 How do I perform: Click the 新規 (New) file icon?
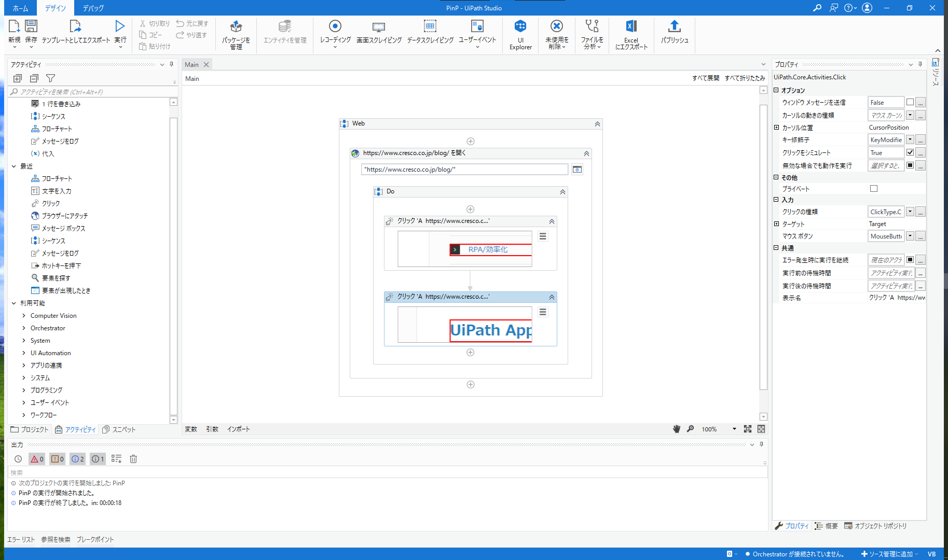point(14,26)
